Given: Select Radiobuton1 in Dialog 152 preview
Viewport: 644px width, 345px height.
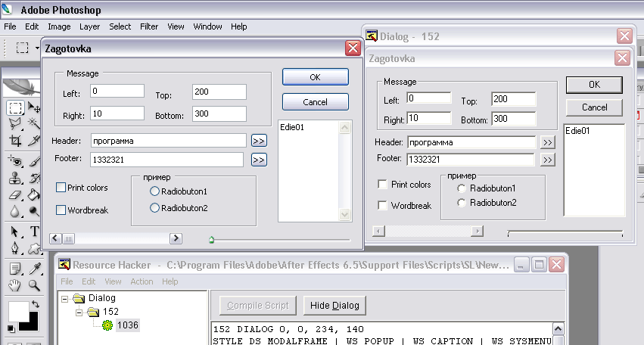Looking at the screenshot, I should (462, 188).
